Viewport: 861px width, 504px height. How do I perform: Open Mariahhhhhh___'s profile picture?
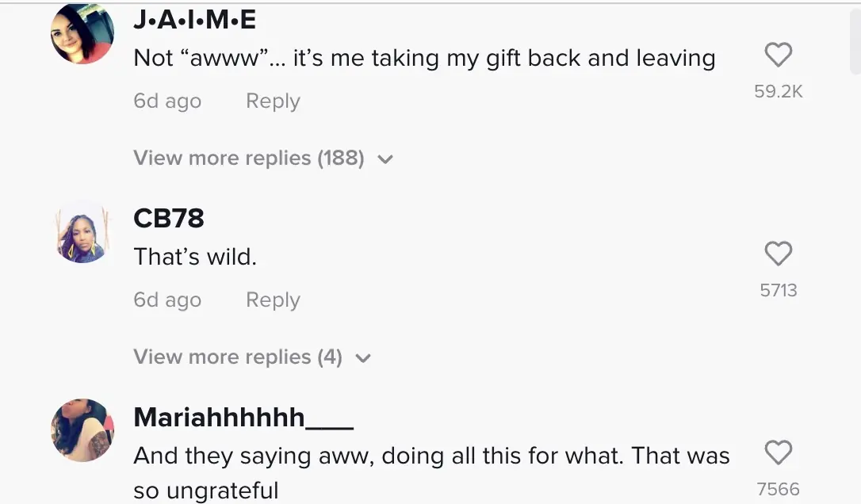click(82, 430)
